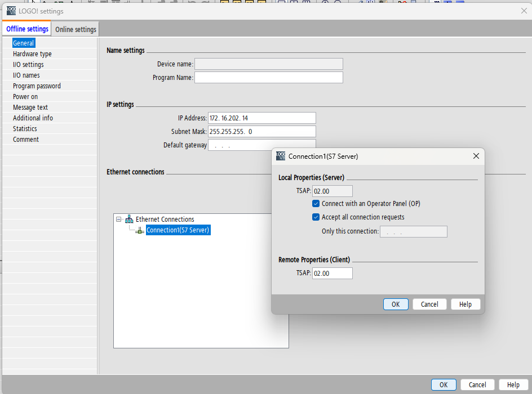Open Help in the Connection1 dialog
532x394 pixels.
[466, 304]
